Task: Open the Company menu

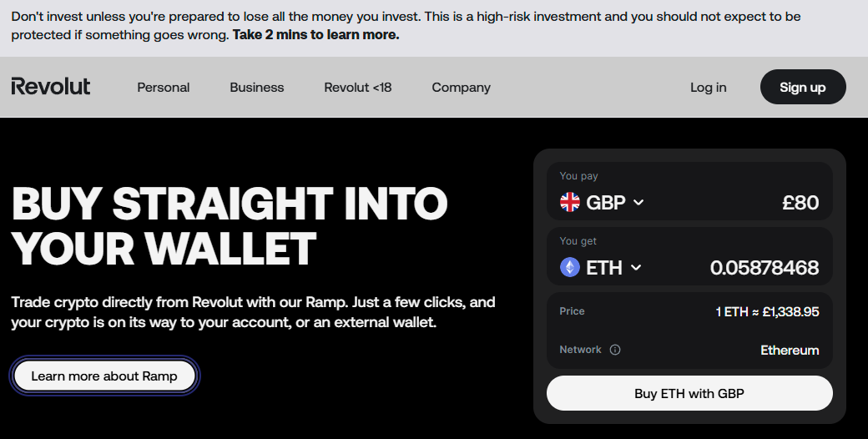Action: (x=461, y=88)
